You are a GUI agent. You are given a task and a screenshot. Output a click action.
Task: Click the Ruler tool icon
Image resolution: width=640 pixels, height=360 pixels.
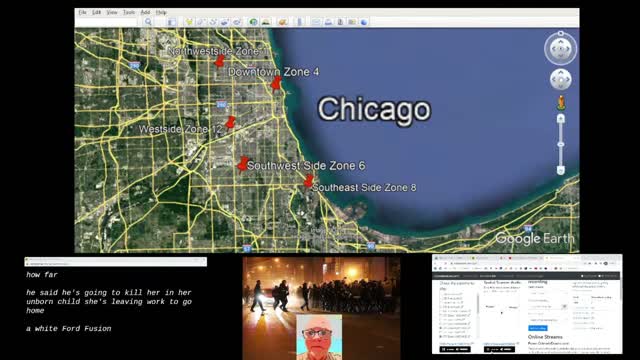[x=299, y=22]
